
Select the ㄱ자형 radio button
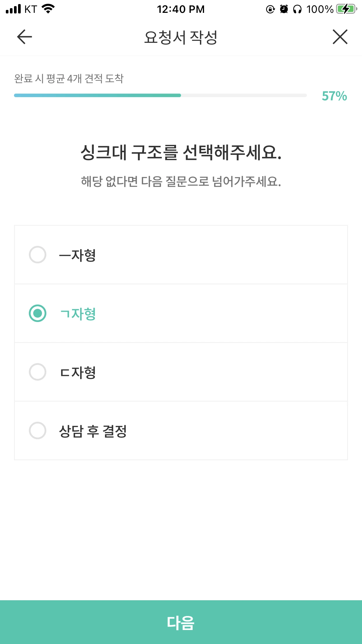38,313
